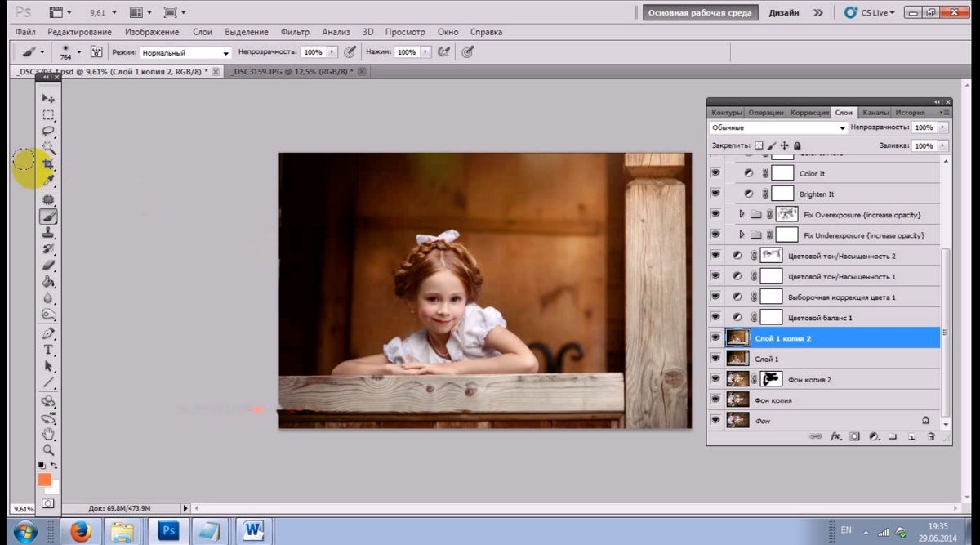The image size is (980, 545).
Task: Open the arrange documents dropdown
Action: [x=140, y=12]
